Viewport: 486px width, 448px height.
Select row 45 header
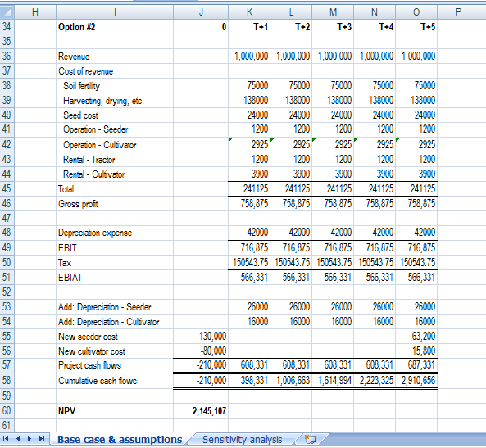tap(7, 188)
